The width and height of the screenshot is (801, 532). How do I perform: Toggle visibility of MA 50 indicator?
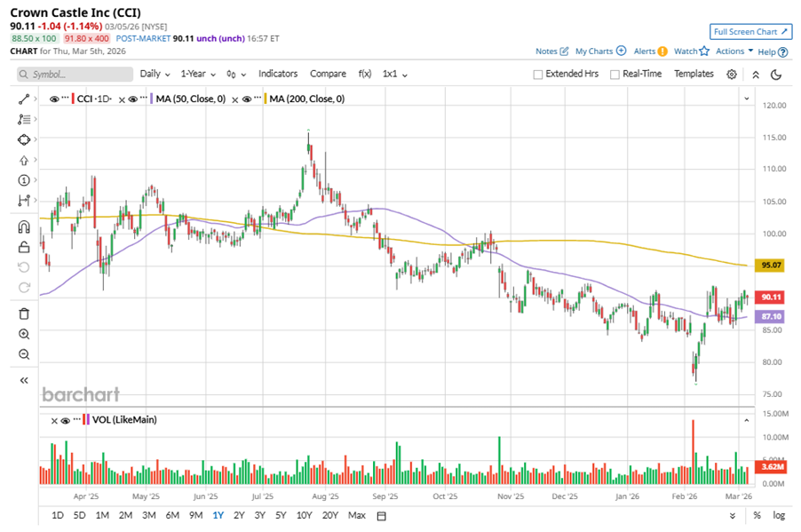pyautogui.click(x=133, y=99)
